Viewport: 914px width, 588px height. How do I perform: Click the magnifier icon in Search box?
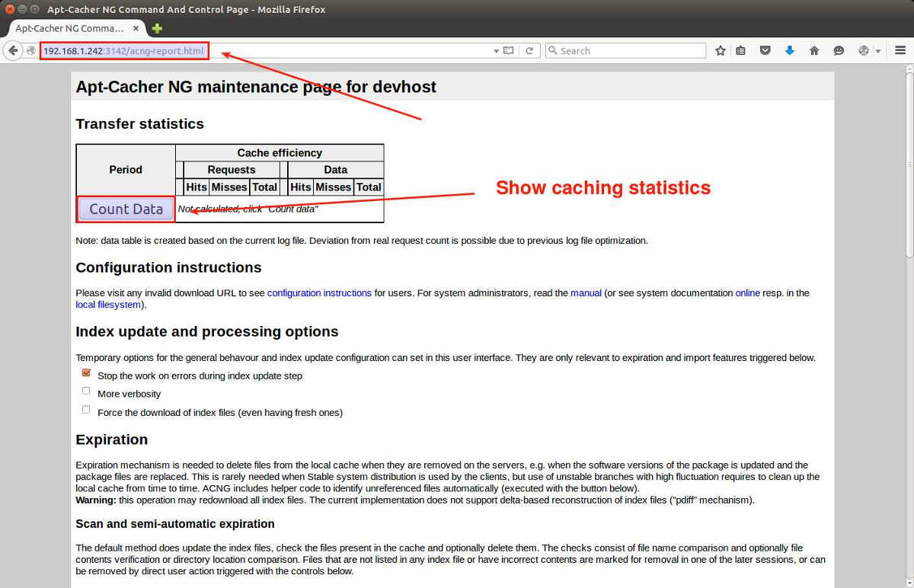pyautogui.click(x=553, y=51)
